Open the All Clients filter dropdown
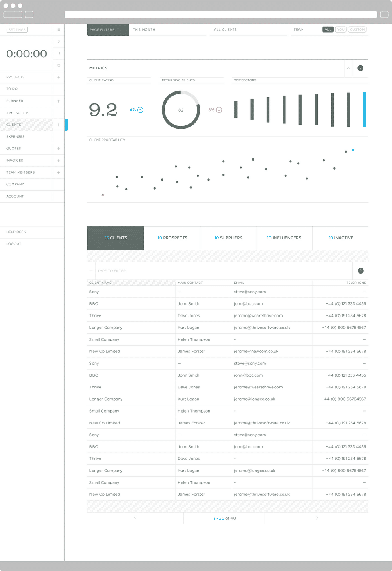 (248, 30)
